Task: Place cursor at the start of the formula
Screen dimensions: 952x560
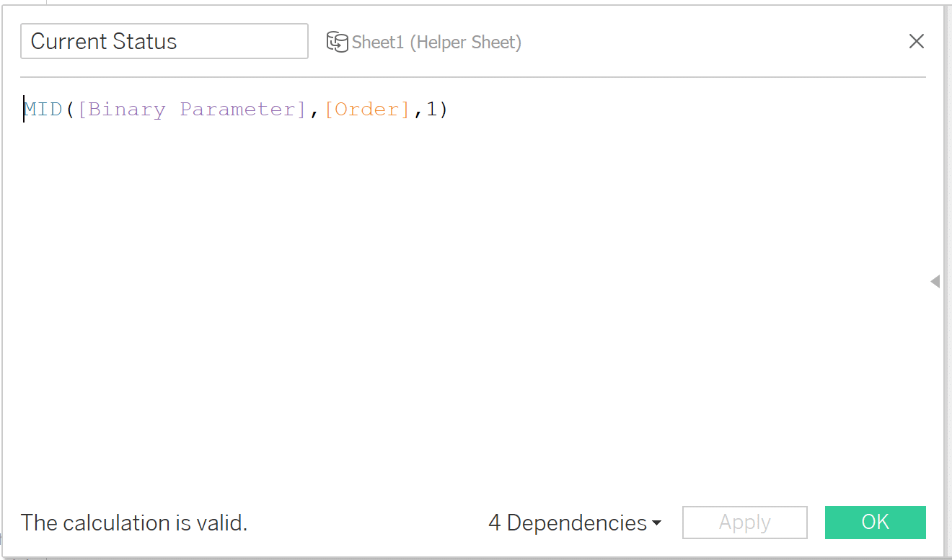Action: tap(25, 109)
